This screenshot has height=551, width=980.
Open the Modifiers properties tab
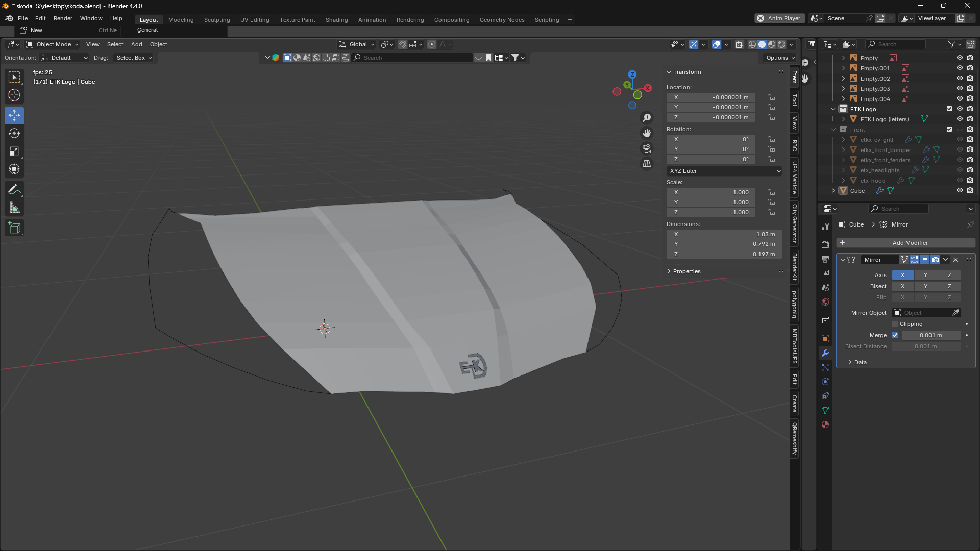(825, 353)
